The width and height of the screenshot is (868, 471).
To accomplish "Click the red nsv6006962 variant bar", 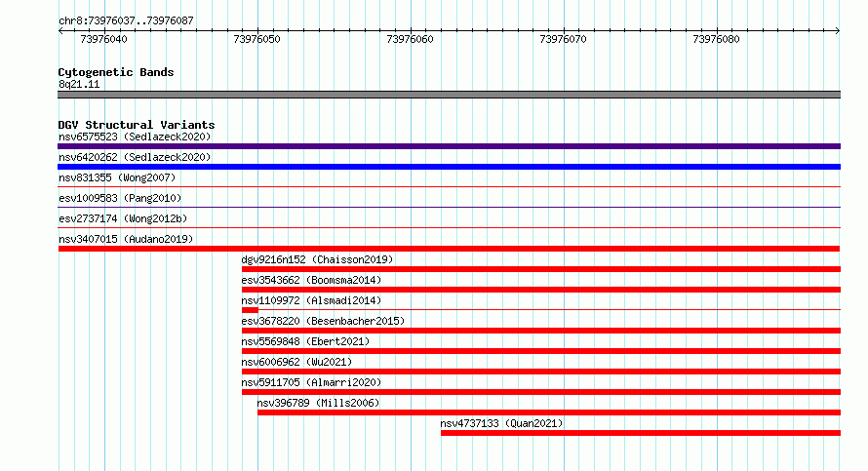I will (x=541, y=372).
